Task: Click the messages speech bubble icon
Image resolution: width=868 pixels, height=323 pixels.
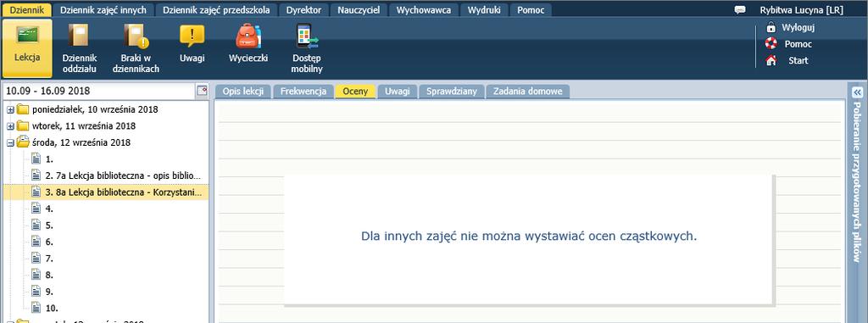Action: (739, 10)
